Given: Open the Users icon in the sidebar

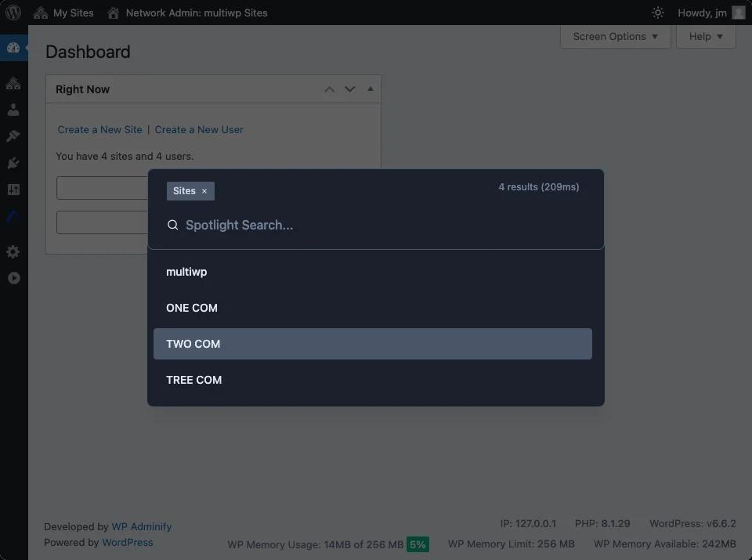Looking at the screenshot, I should point(13,109).
